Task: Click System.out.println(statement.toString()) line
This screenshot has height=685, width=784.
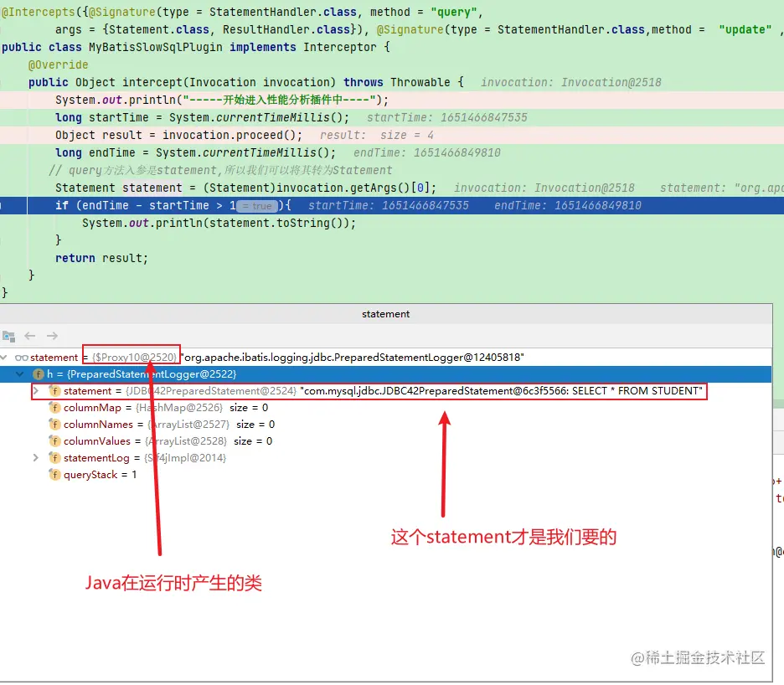Action: pyautogui.click(x=219, y=224)
